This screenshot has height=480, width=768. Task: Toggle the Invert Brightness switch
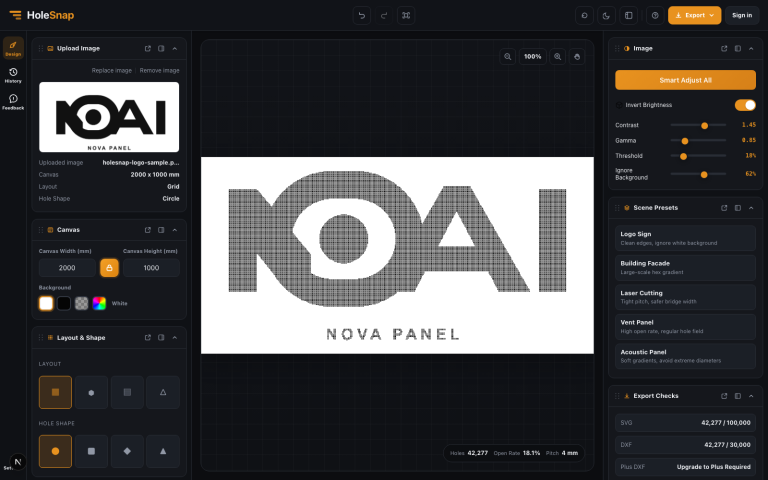[x=745, y=105]
